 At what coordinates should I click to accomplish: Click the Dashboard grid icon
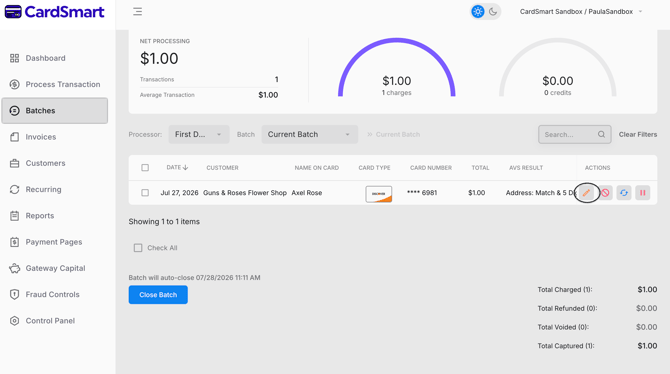click(15, 58)
